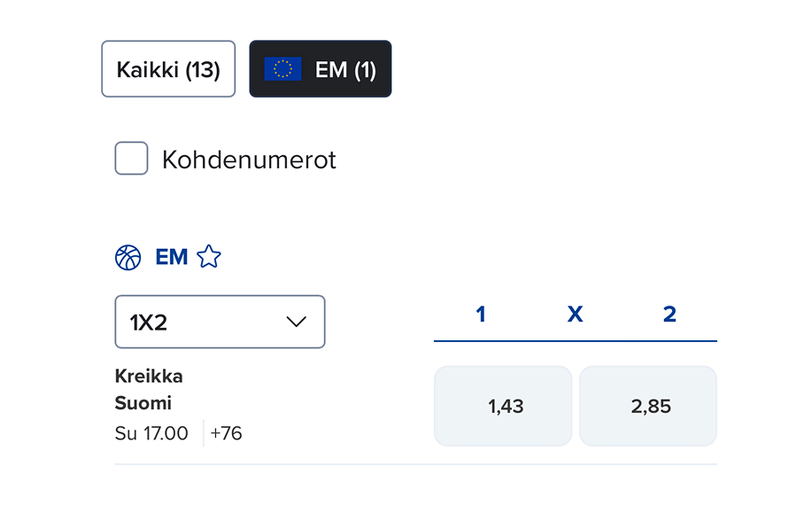Open the EM league heading link
Image resolution: width=812 pixels, height=505 pixels.
tap(172, 258)
